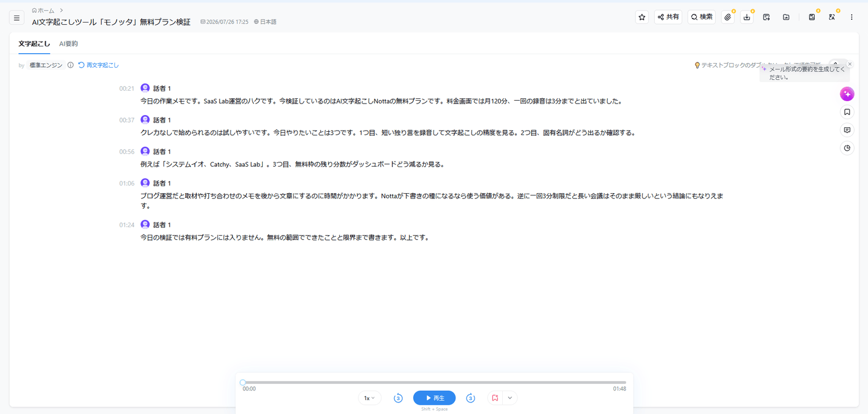
Task: Click speaker avatar at 00:21
Action: click(x=145, y=88)
